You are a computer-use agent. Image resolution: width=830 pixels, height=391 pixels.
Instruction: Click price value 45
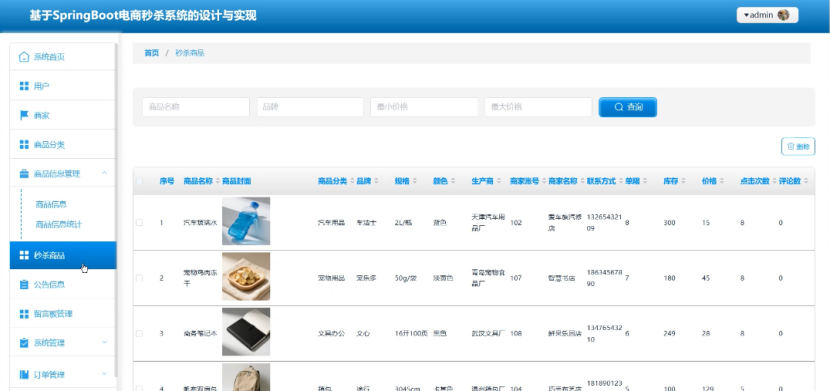pos(706,278)
